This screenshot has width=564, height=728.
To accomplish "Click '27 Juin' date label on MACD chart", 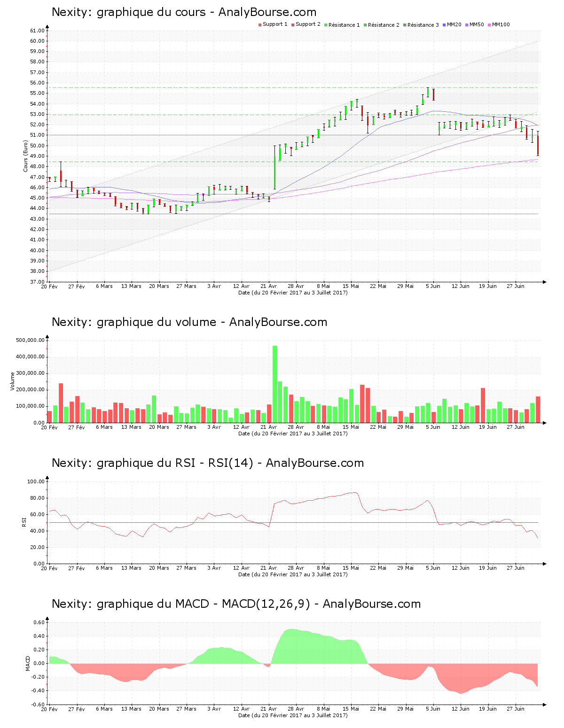I will click(x=516, y=709).
